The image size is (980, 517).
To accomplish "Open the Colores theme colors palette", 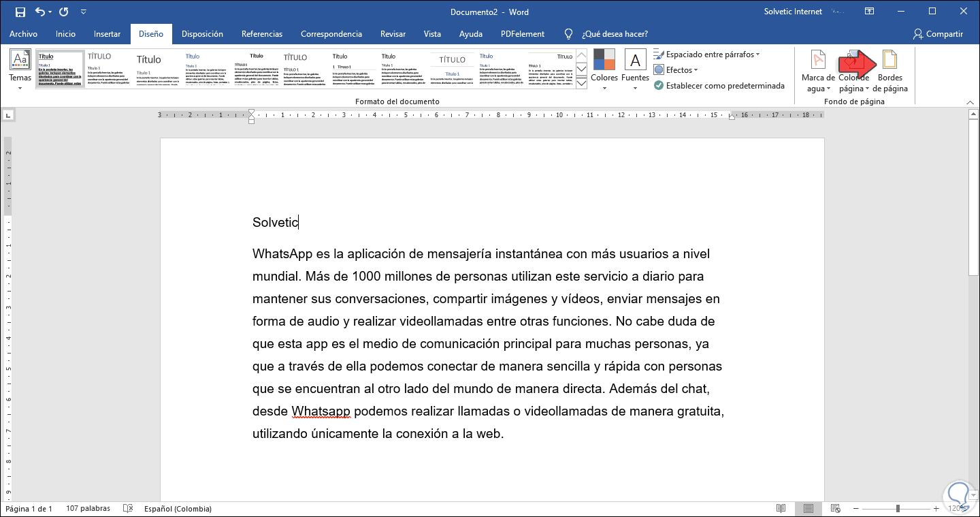I will click(604, 71).
